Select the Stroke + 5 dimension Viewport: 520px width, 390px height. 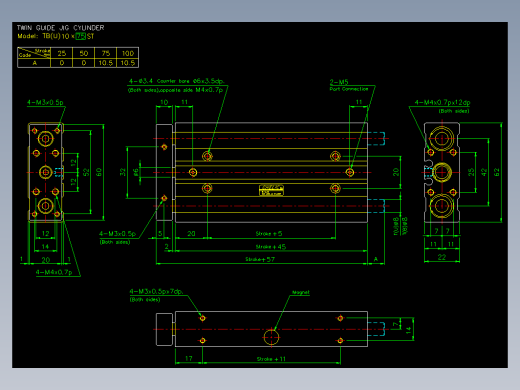click(269, 233)
